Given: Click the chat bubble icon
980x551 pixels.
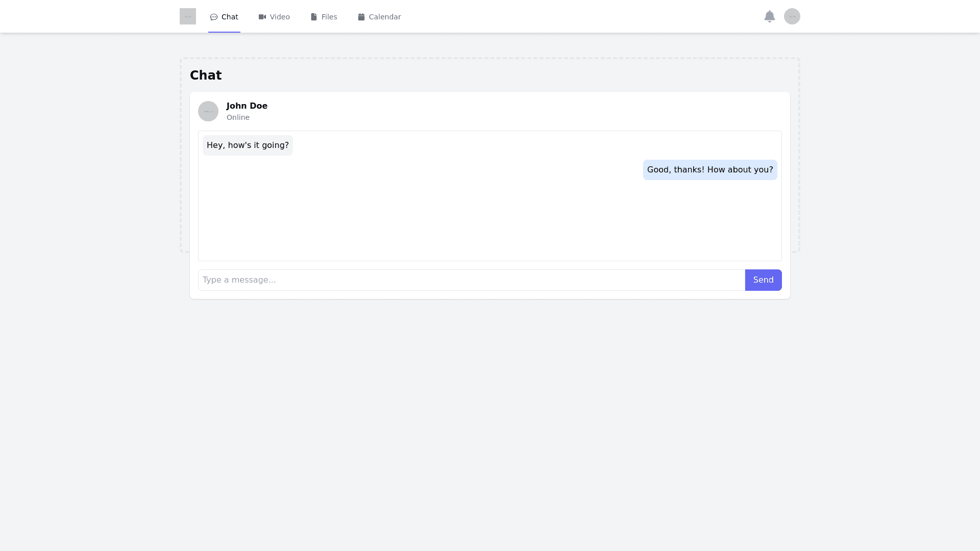Looking at the screenshot, I should click(x=214, y=17).
